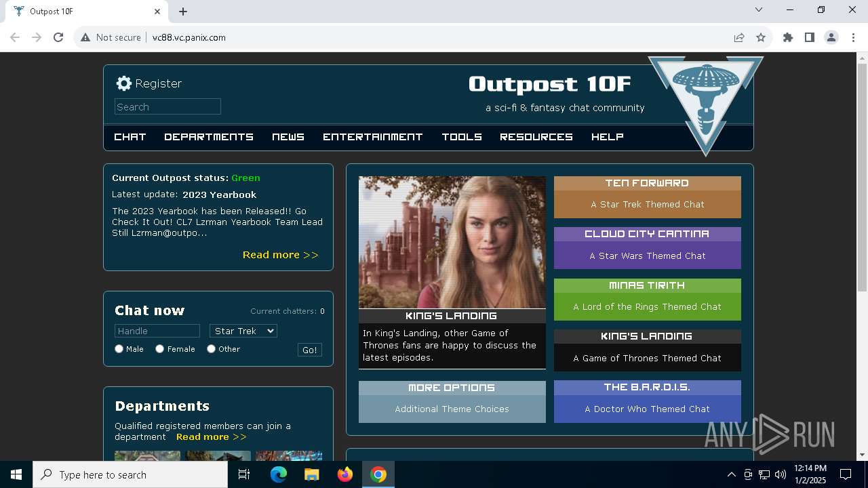The height and width of the screenshot is (488, 868).
Task: Launch Firefox from taskbar
Action: click(x=345, y=474)
